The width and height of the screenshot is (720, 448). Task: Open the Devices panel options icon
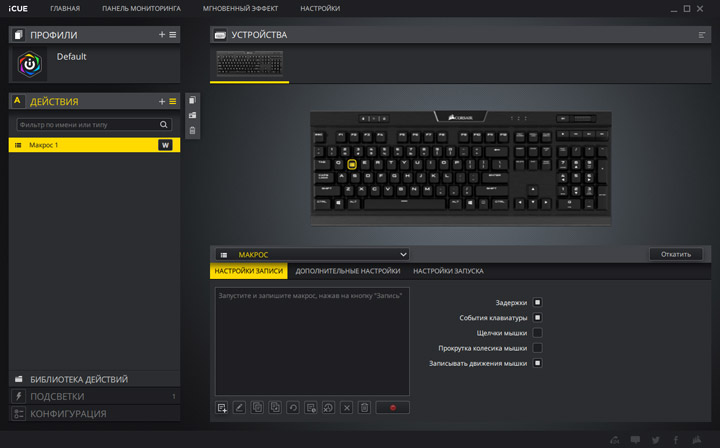[x=702, y=35]
